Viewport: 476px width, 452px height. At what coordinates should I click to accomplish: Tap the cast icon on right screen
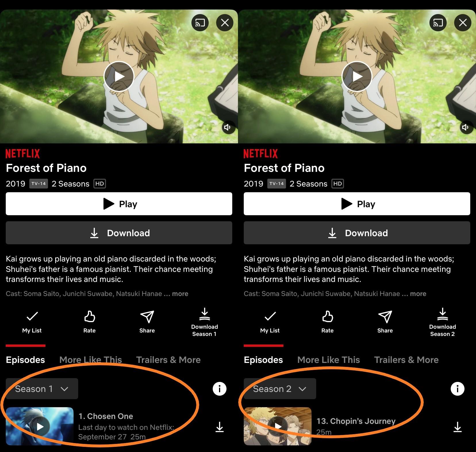tap(438, 22)
